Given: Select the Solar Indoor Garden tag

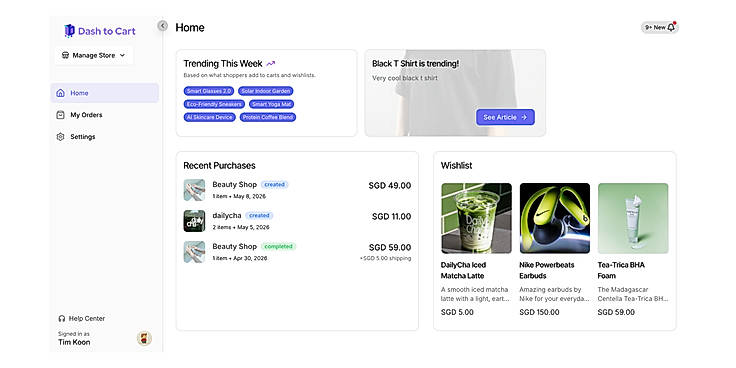Looking at the screenshot, I should click(266, 91).
